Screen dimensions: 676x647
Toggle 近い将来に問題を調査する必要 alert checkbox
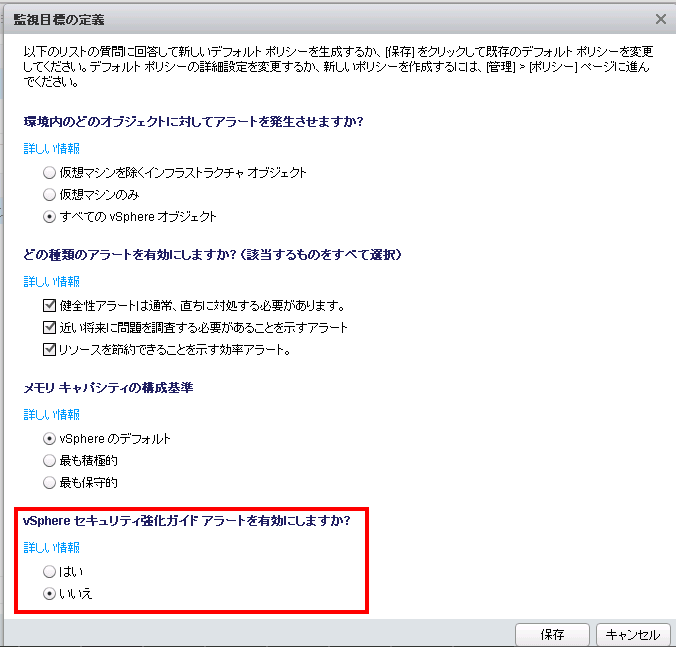[x=50, y=328]
